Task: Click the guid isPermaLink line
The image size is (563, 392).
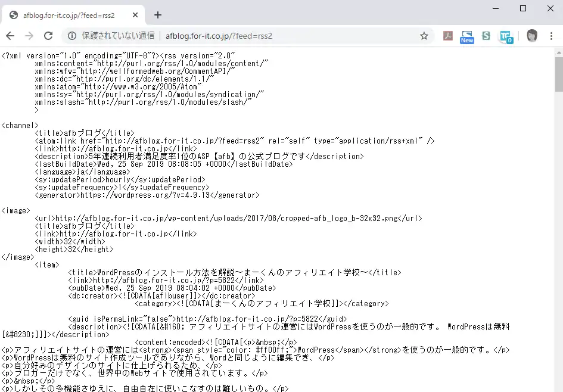Action: pyautogui.click(x=207, y=319)
